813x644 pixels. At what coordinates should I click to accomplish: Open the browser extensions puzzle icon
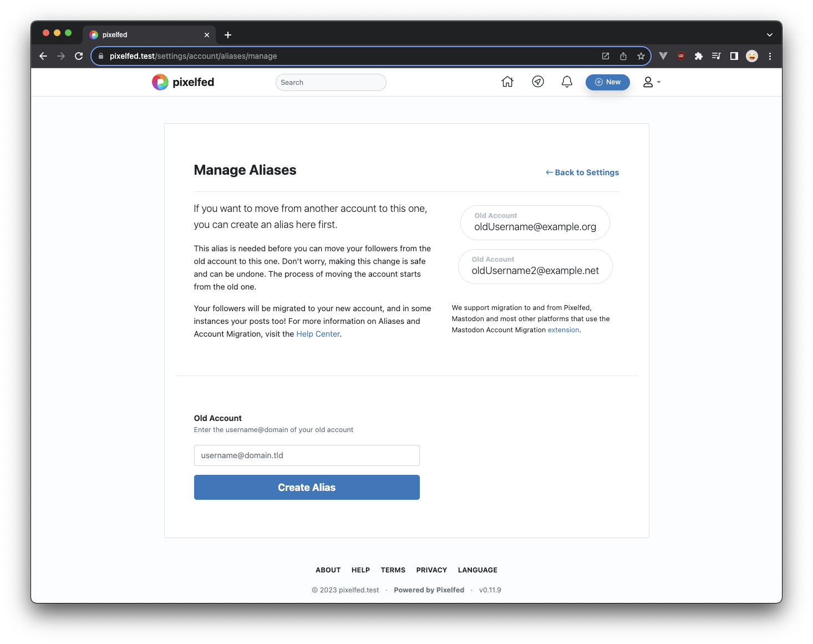[698, 56]
